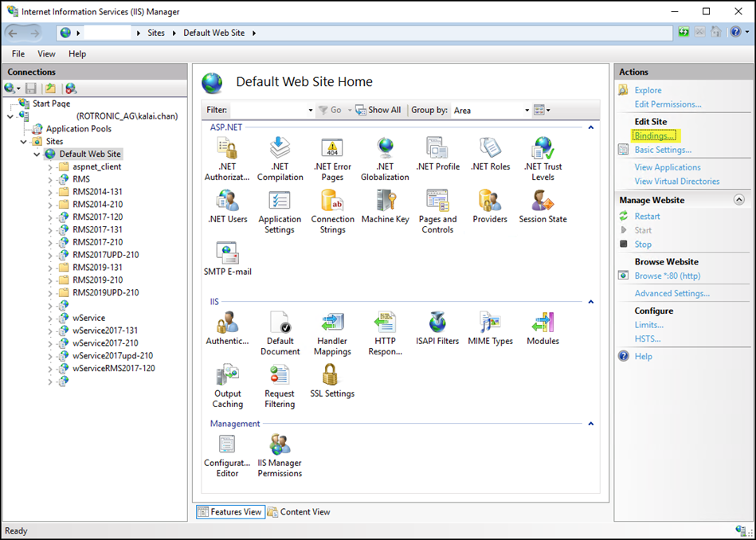Open the .NET Users feature

[x=227, y=207]
